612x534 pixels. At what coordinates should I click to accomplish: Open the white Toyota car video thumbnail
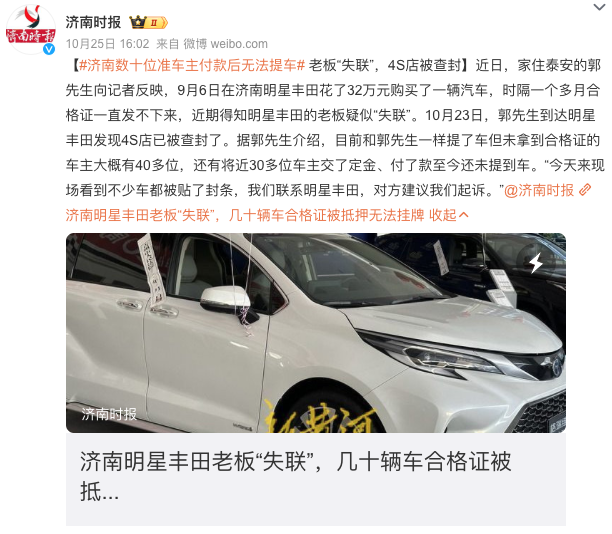(x=316, y=333)
